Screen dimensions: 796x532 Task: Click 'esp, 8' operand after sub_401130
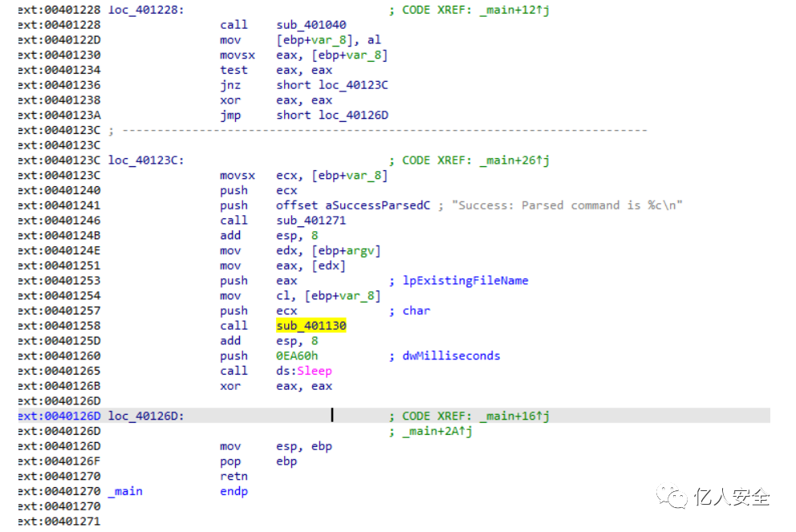[297, 340]
